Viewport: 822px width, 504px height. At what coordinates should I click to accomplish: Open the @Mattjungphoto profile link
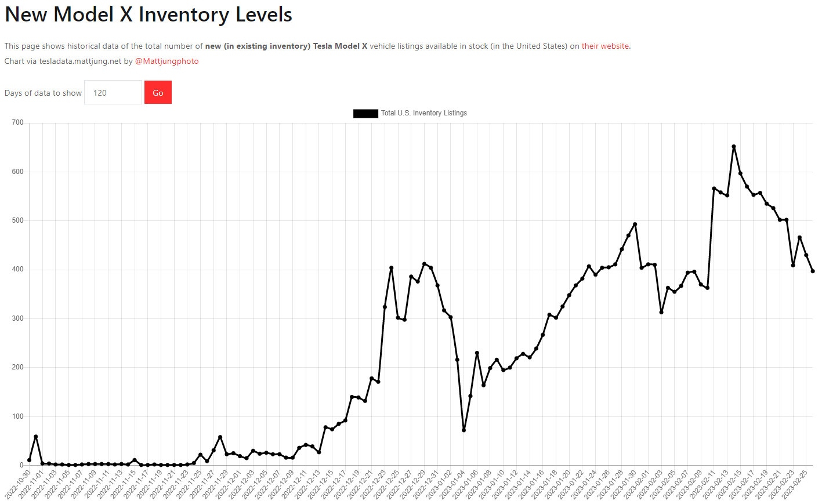point(166,61)
